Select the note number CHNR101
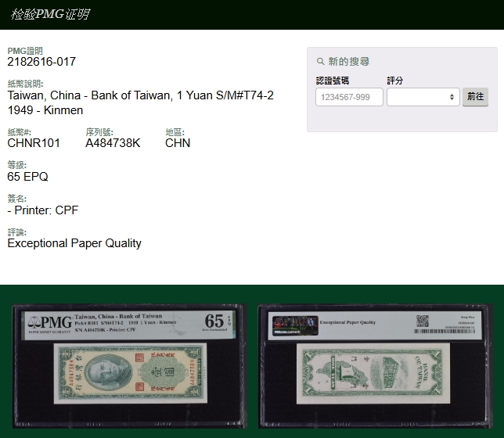The width and height of the screenshot is (504, 438). click(34, 143)
